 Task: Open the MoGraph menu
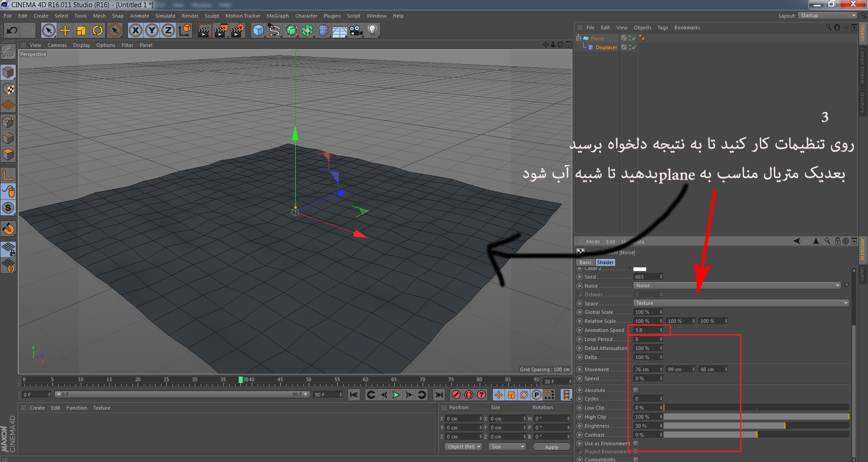pyautogui.click(x=278, y=16)
